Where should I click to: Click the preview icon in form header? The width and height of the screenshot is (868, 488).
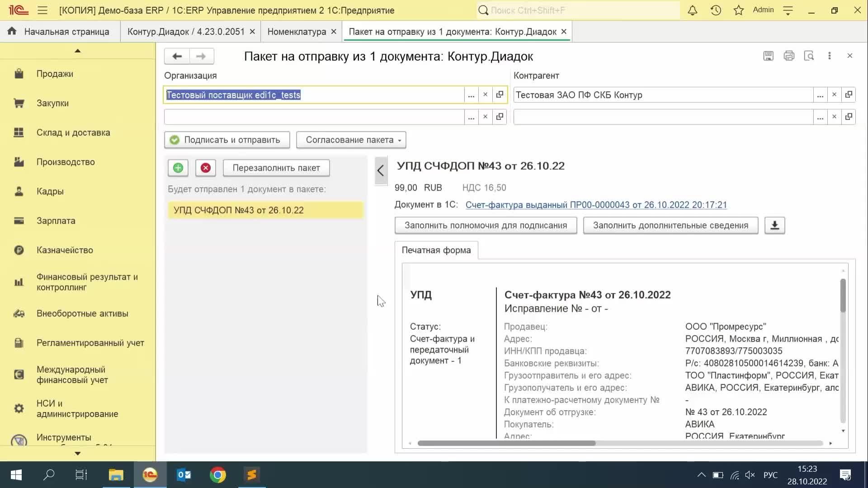809,56
